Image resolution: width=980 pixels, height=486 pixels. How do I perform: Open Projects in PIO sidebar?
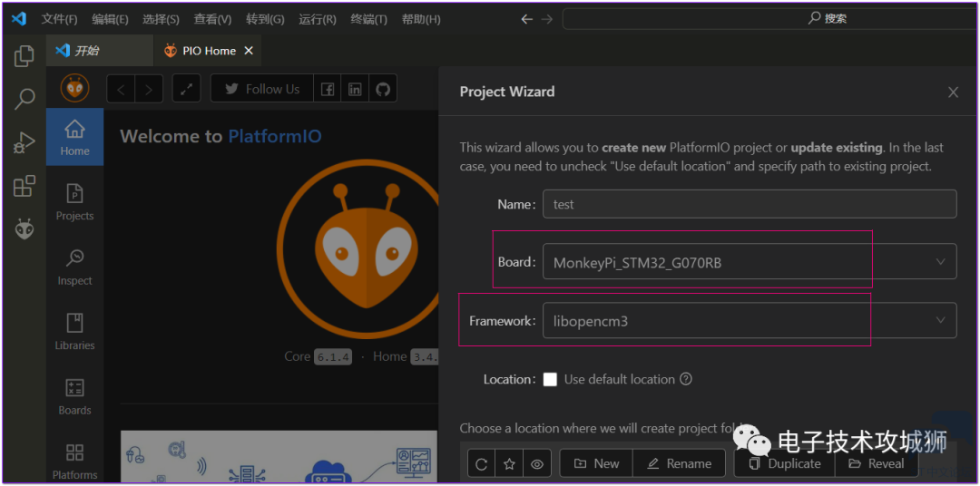[75, 202]
